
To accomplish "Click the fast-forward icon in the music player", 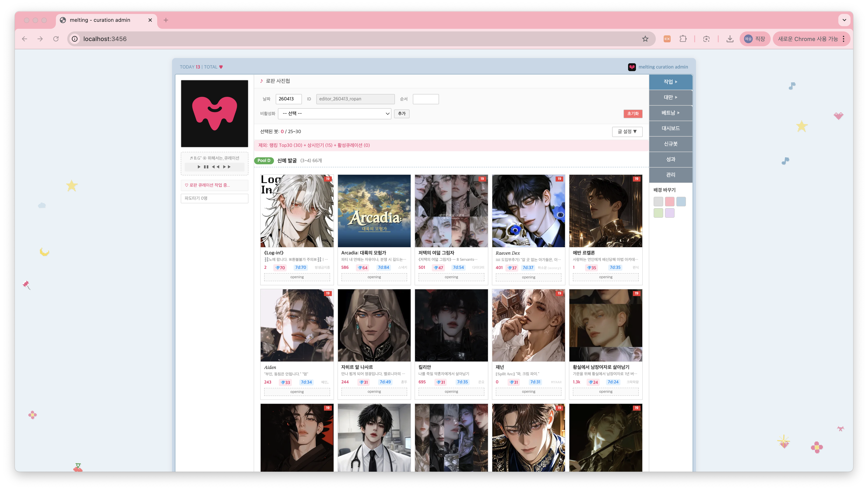I will tap(227, 167).
